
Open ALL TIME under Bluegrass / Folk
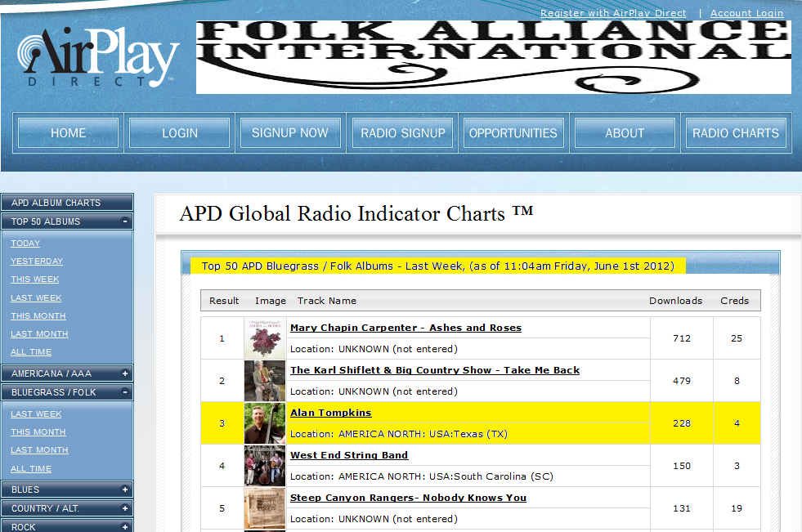[x=31, y=468]
